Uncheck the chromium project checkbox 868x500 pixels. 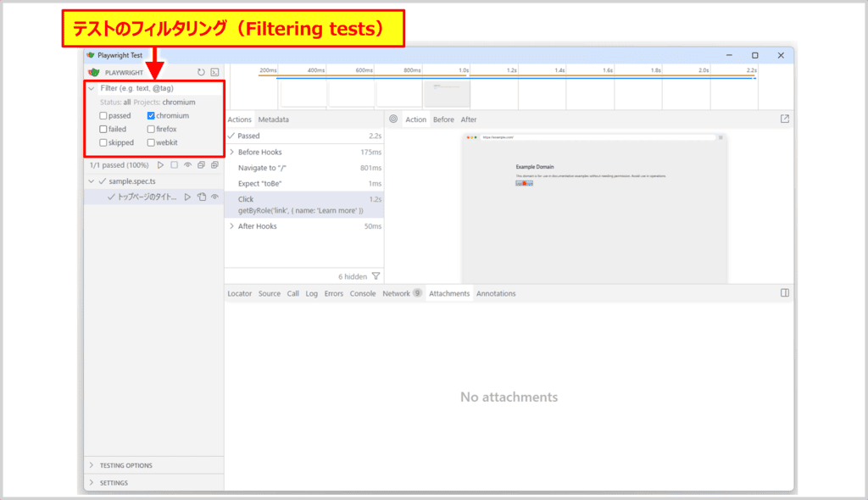coord(151,116)
